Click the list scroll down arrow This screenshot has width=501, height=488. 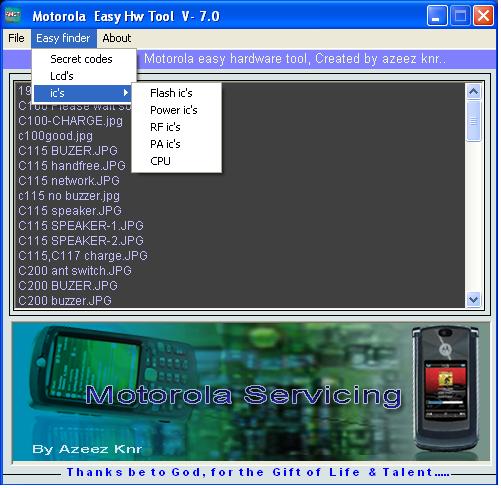[x=474, y=300]
